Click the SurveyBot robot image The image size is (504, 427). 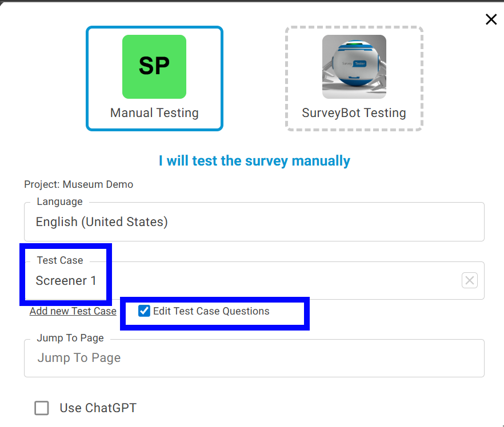click(354, 67)
